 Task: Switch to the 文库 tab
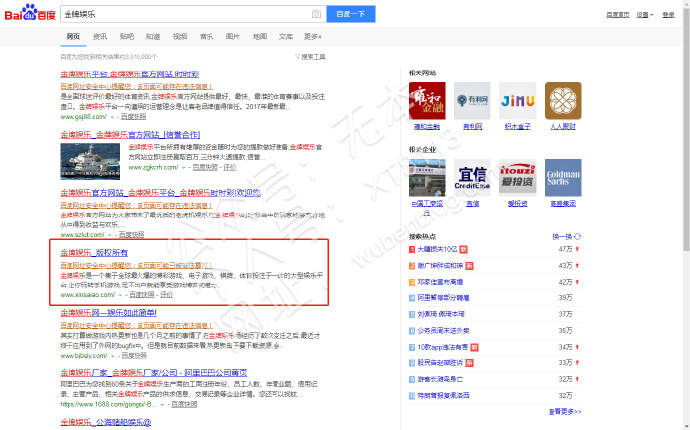(286, 37)
